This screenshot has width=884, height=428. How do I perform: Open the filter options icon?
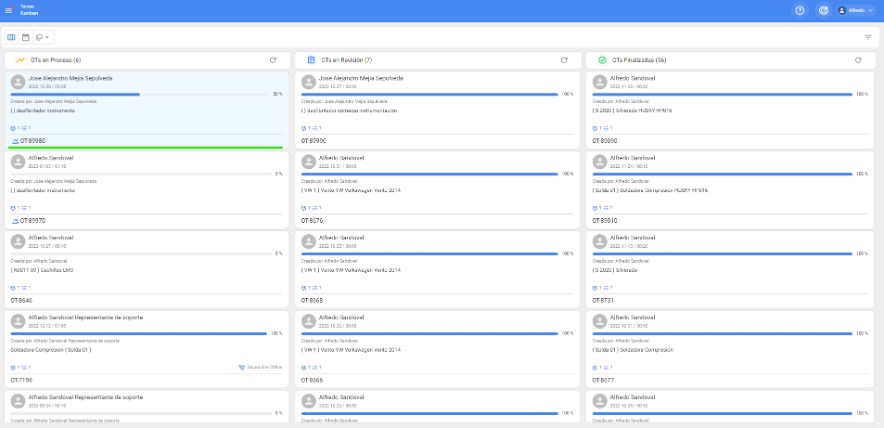coord(868,37)
